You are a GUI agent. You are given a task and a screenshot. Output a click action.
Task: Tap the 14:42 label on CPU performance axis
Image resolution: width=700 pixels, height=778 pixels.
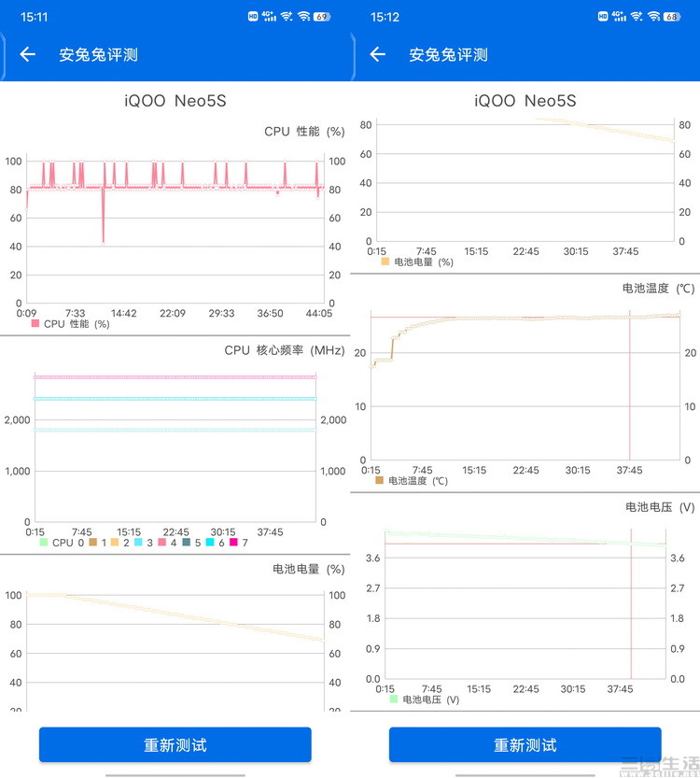123,313
